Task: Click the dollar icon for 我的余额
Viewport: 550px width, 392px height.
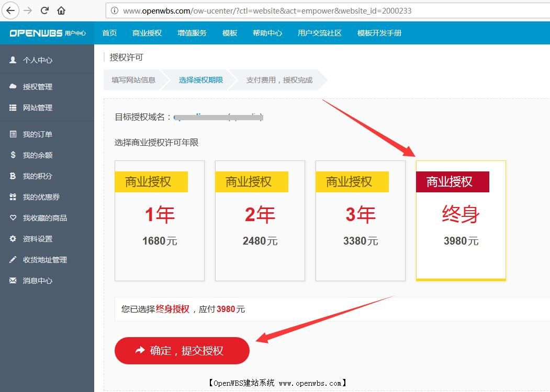Action: (13, 155)
